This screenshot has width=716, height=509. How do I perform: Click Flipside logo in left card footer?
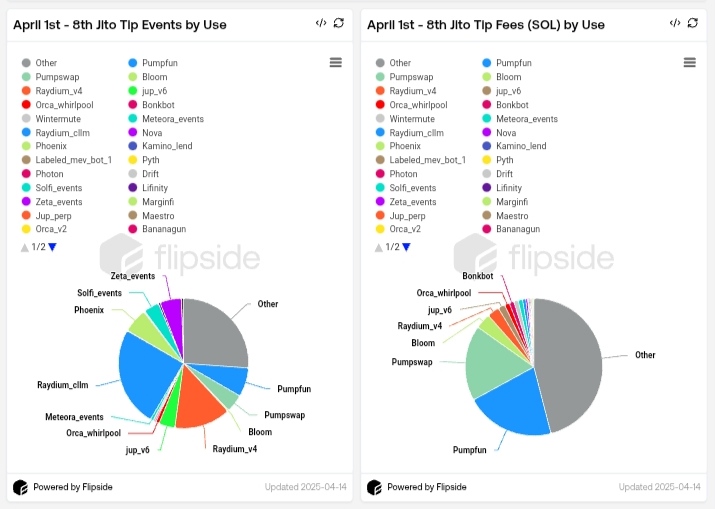click(20, 487)
